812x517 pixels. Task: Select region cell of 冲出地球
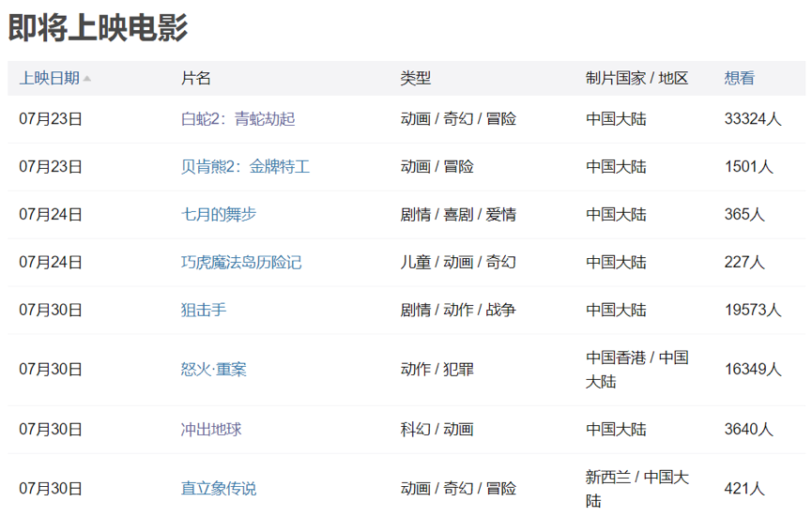[616, 430]
